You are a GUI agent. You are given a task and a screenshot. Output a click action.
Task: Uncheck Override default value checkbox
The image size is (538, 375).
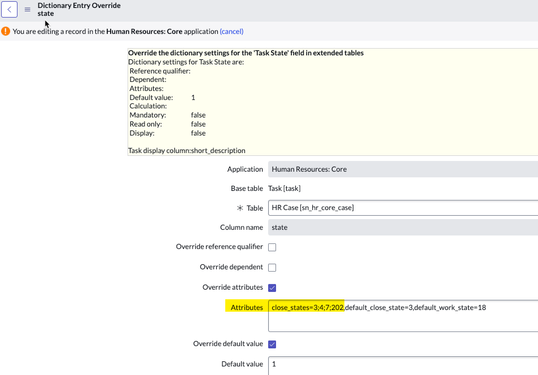coord(272,344)
